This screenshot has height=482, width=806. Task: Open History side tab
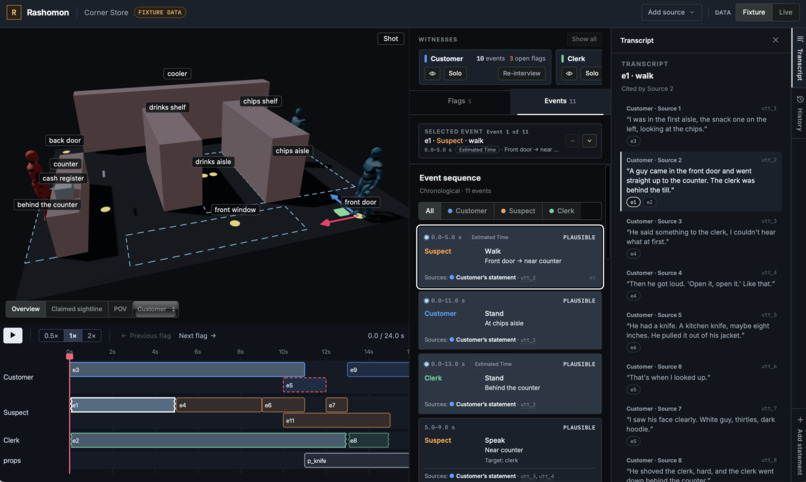click(x=799, y=113)
